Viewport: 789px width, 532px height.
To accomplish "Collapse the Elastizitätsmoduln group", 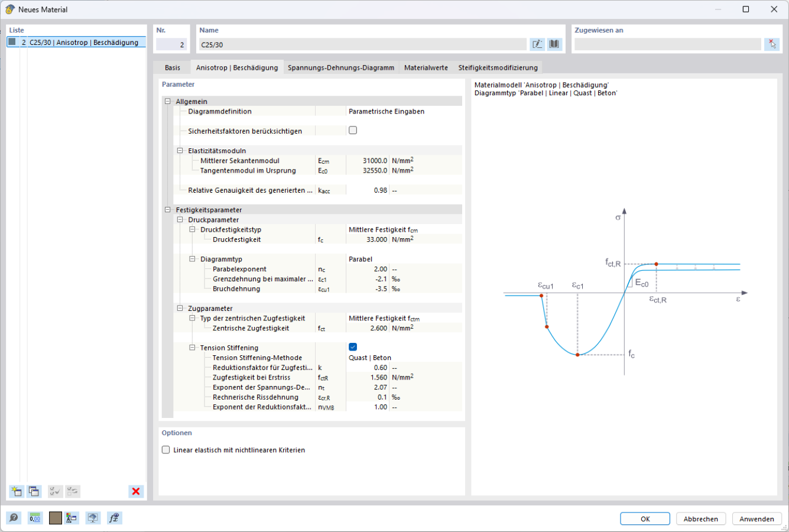I will 180,151.
